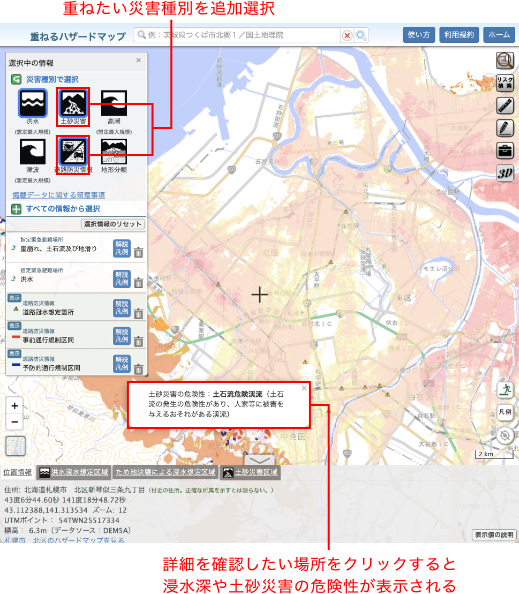Click the magnifier search submit icon
The height and width of the screenshot is (594, 519).
(361, 35)
